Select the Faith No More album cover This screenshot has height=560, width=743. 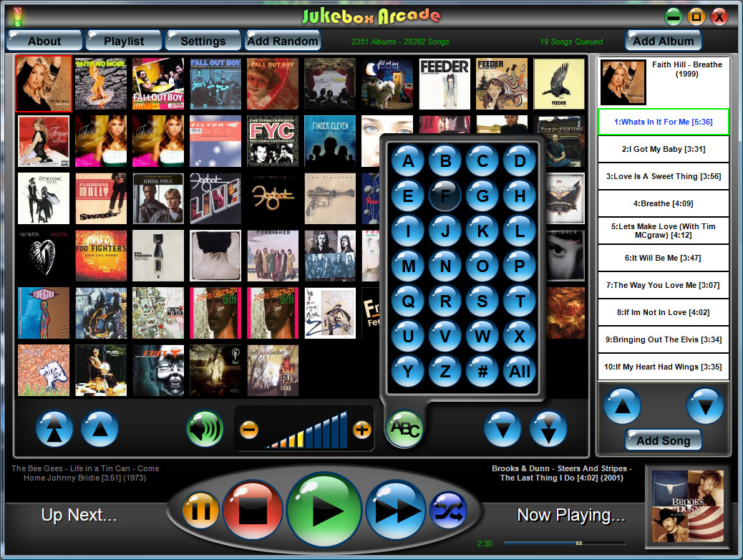(101, 84)
